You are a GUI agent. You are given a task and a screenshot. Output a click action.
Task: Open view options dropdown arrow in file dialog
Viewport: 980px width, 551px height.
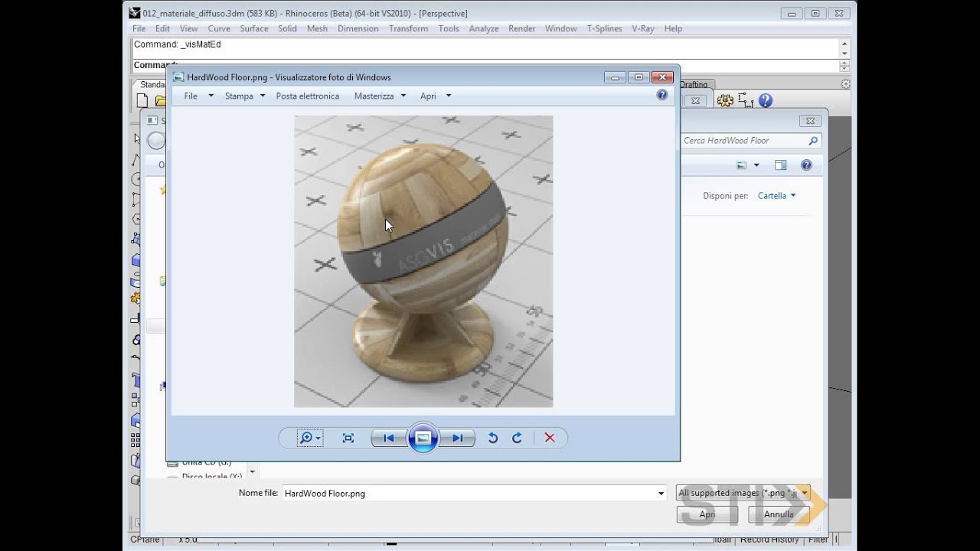pyautogui.click(x=756, y=165)
